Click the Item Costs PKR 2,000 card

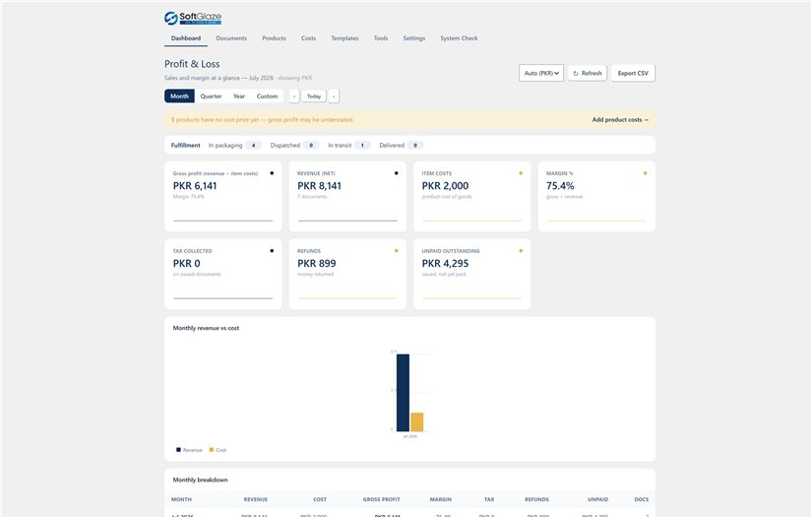click(471, 196)
